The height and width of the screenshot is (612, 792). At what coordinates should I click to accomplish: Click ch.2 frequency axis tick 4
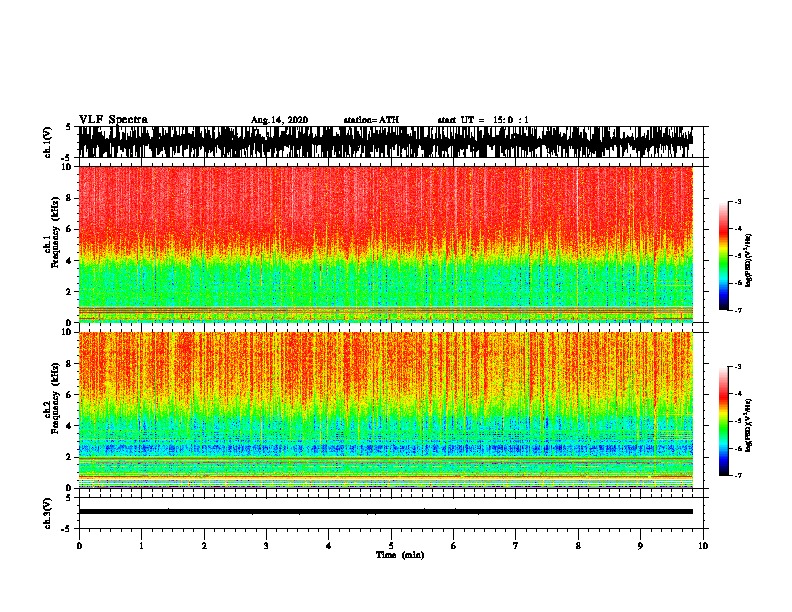pyautogui.click(x=69, y=426)
